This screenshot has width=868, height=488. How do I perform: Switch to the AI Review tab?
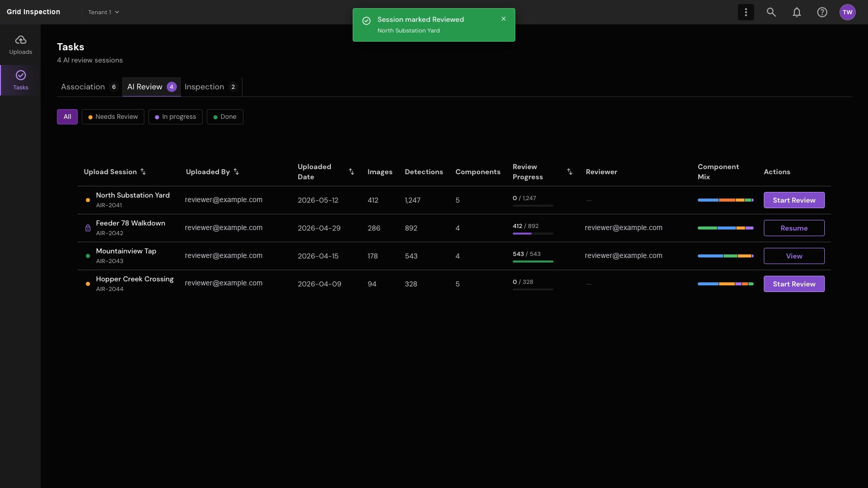[151, 87]
